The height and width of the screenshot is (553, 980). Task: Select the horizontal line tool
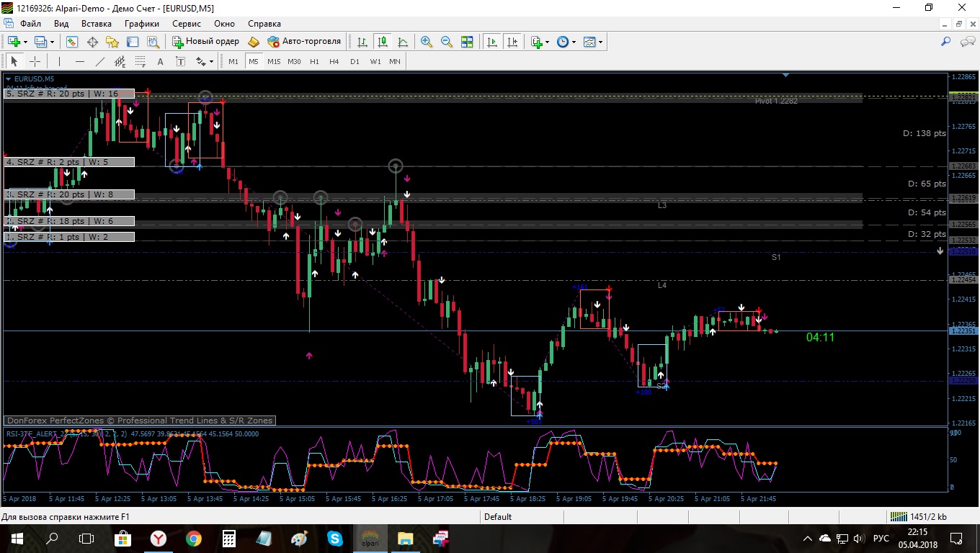pyautogui.click(x=80, y=61)
